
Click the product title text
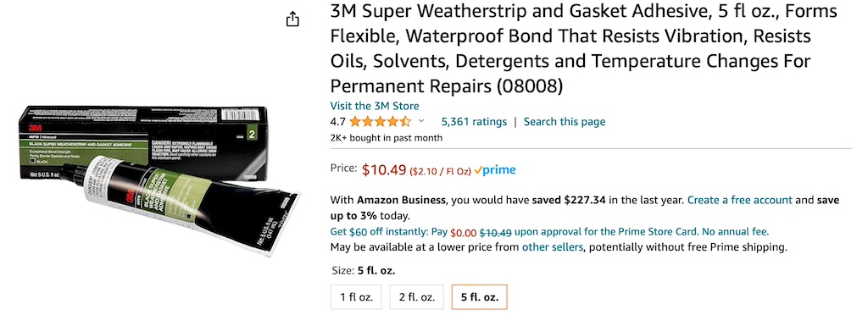[x=584, y=48]
